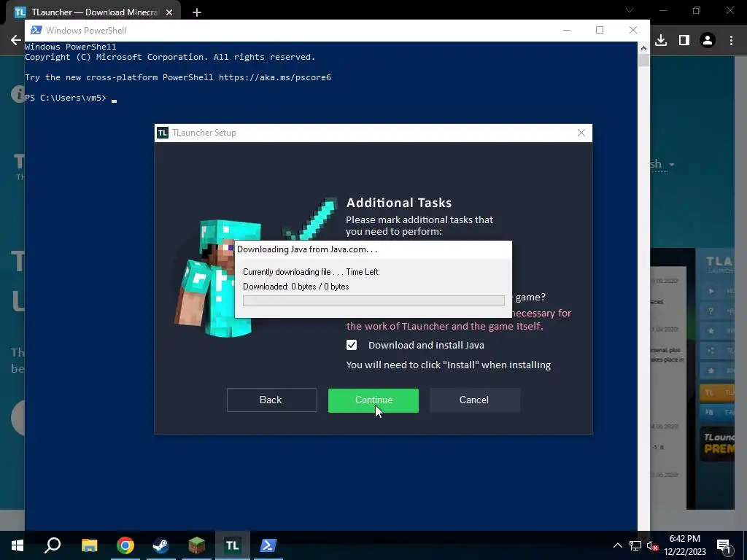Close the TLauncher Setup dialog
This screenshot has height=560, width=747.
pyautogui.click(x=581, y=133)
